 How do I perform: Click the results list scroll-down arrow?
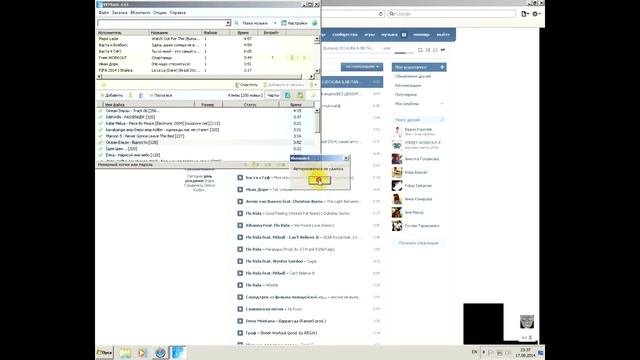tap(317, 71)
